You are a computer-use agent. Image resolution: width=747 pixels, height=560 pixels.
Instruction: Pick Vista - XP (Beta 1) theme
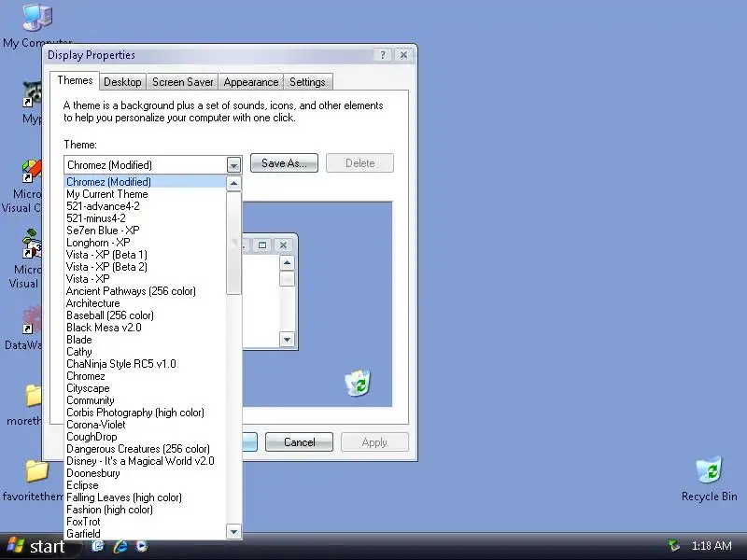(146, 255)
